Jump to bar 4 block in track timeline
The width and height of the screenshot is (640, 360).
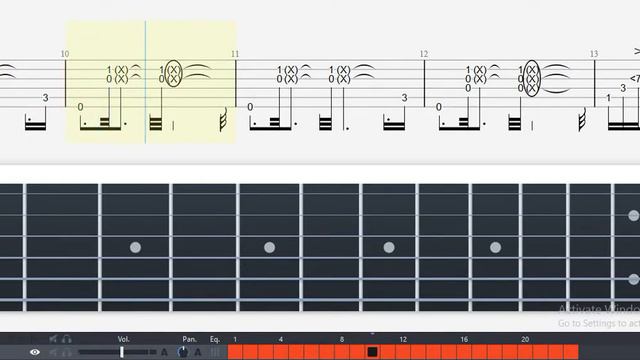point(281,352)
